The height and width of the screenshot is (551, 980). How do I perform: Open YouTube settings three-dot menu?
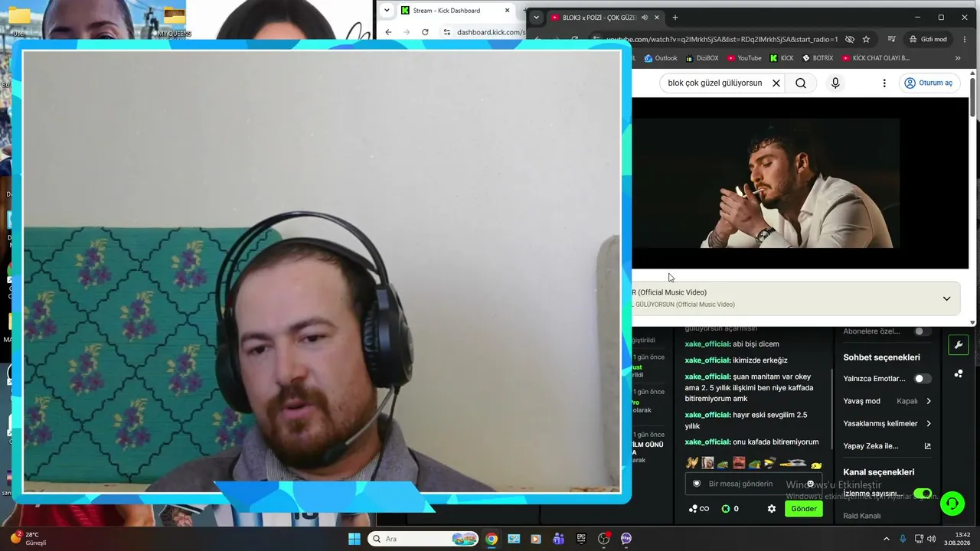click(884, 83)
